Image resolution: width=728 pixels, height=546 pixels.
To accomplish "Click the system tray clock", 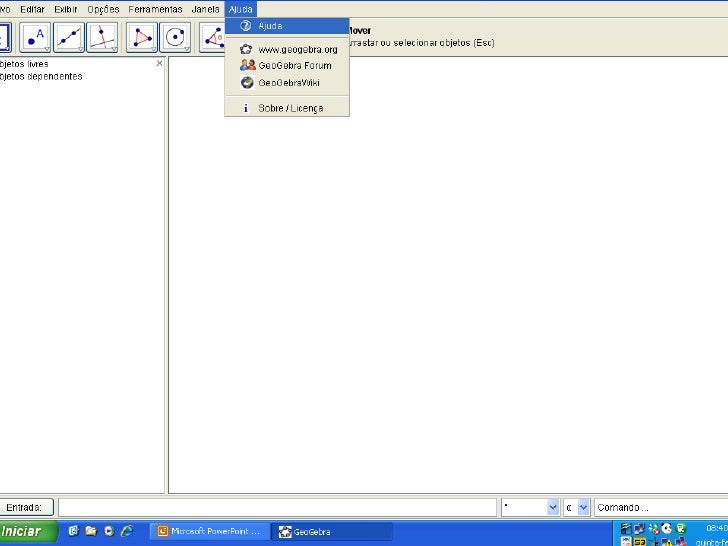I will click(x=717, y=528).
